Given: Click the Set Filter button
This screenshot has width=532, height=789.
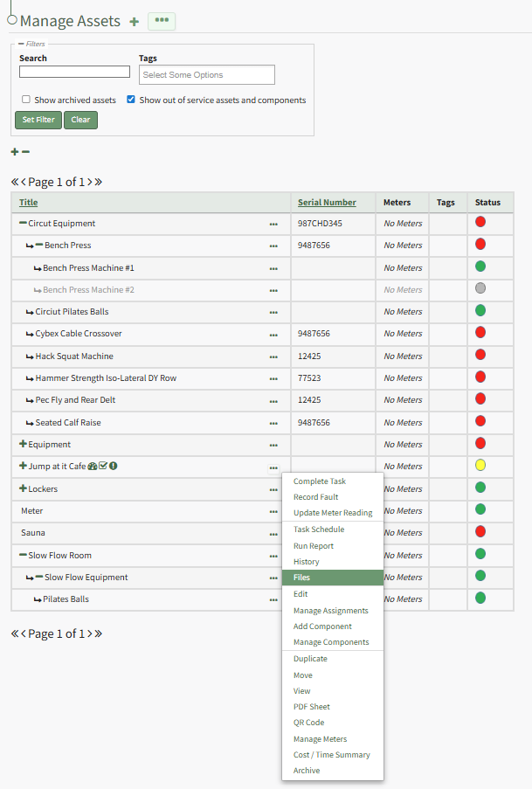Looking at the screenshot, I should click(x=38, y=120).
